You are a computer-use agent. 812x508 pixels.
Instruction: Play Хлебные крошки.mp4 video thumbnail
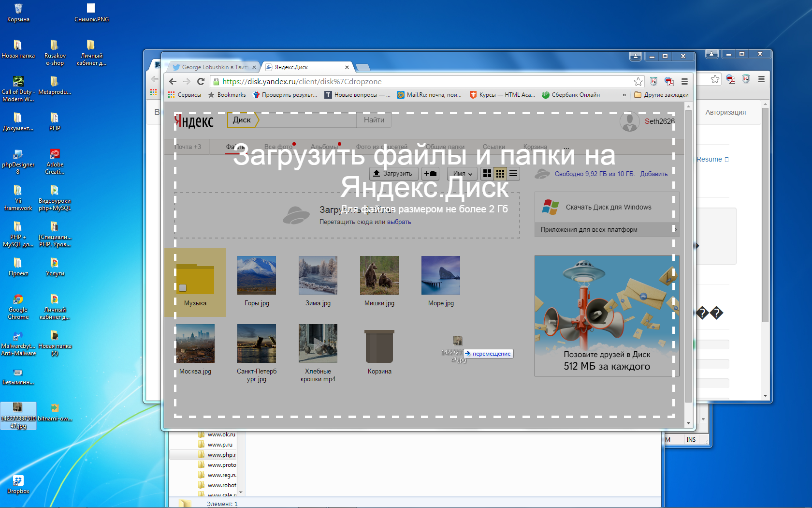(318, 344)
